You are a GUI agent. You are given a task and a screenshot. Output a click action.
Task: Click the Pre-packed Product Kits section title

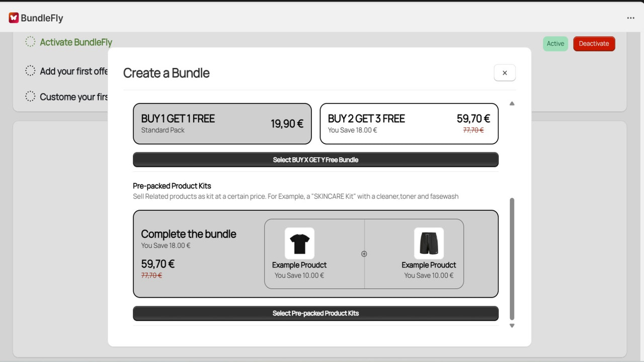pos(172,186)
